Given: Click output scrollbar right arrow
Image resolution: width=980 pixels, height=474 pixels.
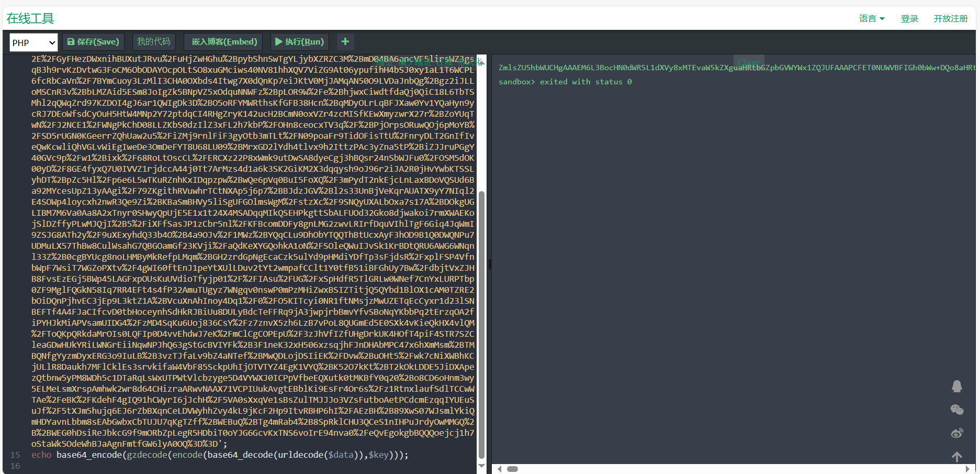Looking at the screenshot, I should [967, 469].
